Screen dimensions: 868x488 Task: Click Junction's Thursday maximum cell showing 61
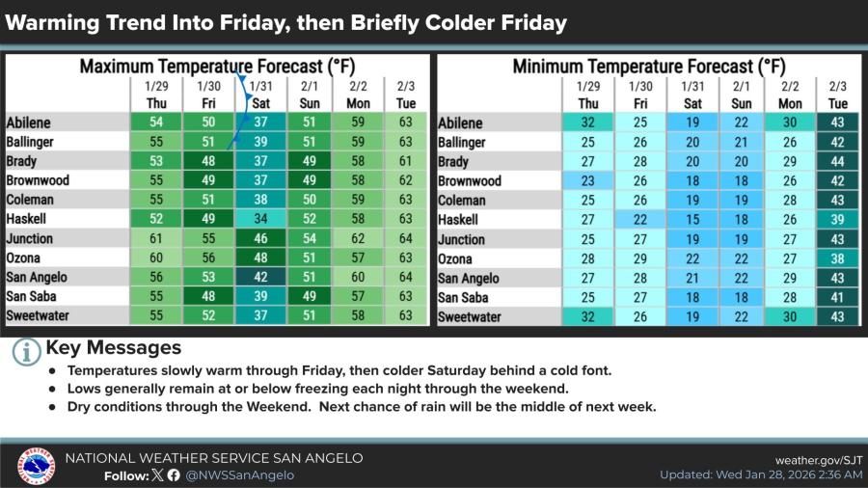156,238
